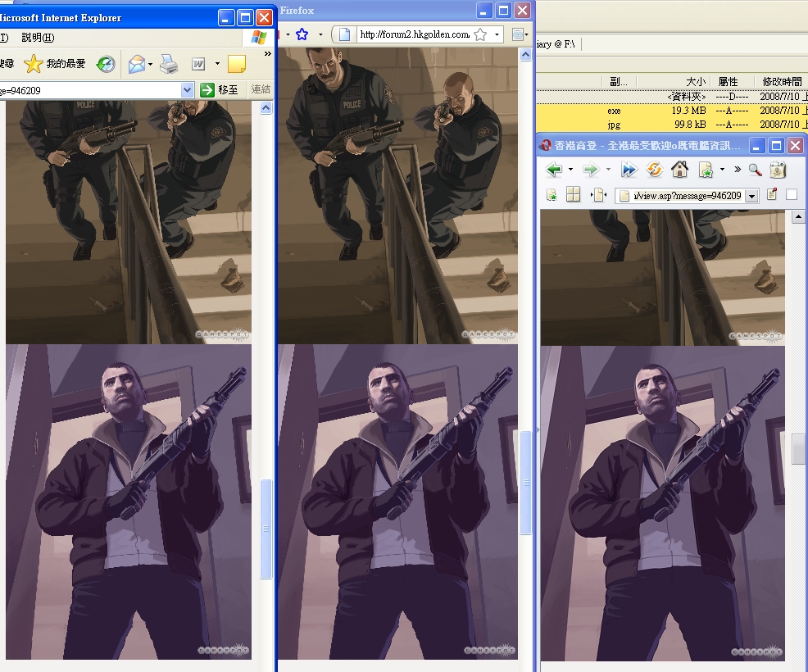The height and width of the screenshot is (672, 808).
Task: Click the notes icon right of Opera address
Action: [772, 194]
